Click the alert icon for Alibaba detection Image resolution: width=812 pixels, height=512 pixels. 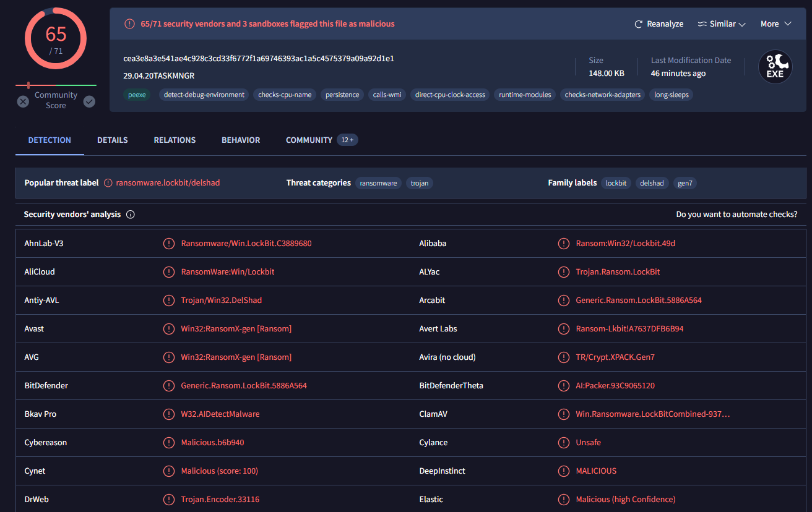563,244
